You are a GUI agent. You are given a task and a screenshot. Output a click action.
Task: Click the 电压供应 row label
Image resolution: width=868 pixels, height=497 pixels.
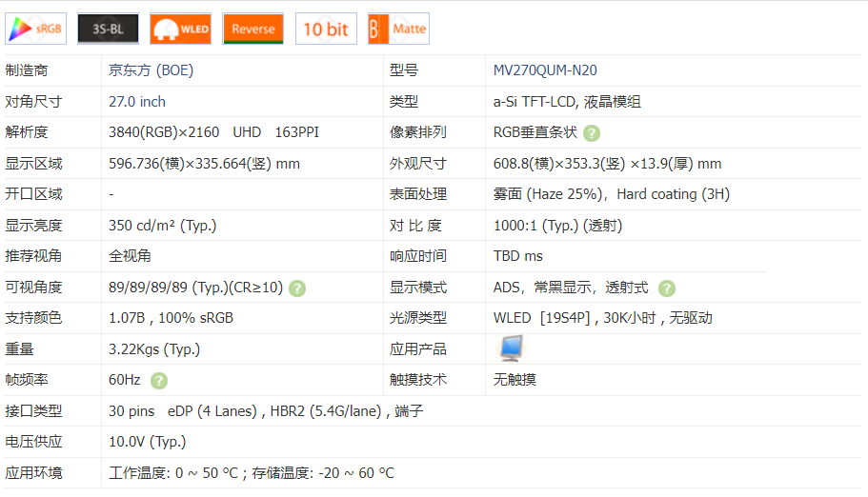[33, 442]
